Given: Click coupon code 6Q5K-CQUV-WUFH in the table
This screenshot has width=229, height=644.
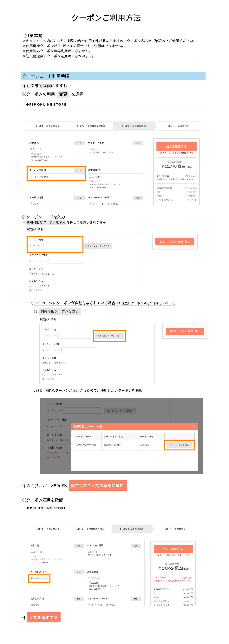Looking at the screenshot, I should (x=86, y=445).
